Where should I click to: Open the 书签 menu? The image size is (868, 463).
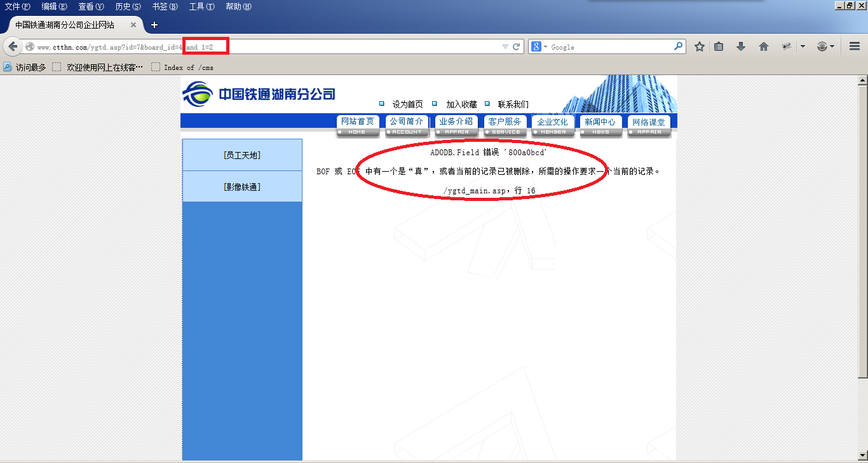165,6
